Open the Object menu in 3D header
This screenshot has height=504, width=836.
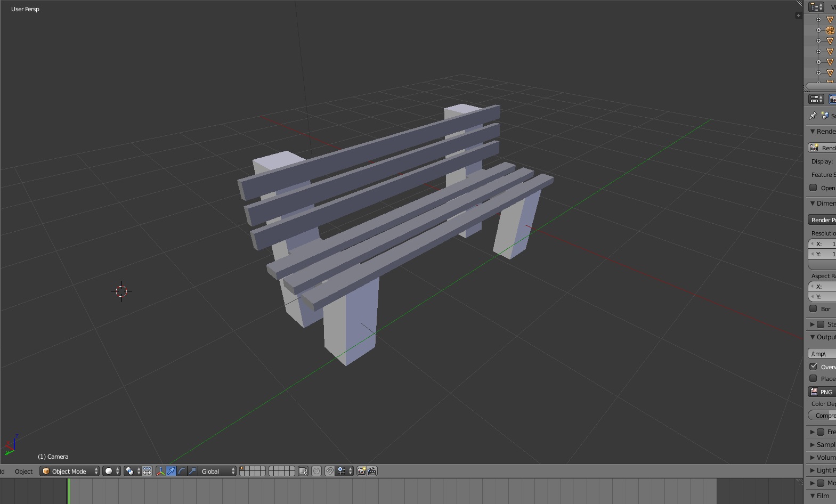(23, 471)
